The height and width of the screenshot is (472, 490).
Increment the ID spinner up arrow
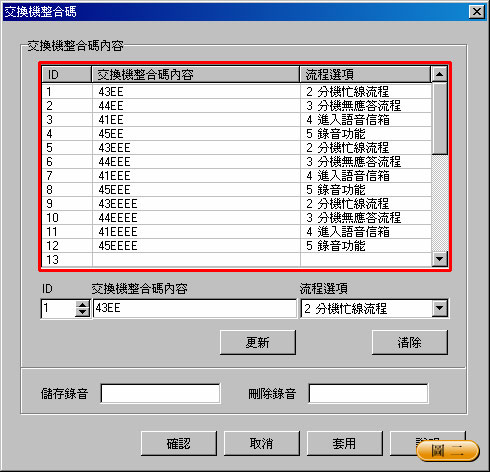click(82, 304)
